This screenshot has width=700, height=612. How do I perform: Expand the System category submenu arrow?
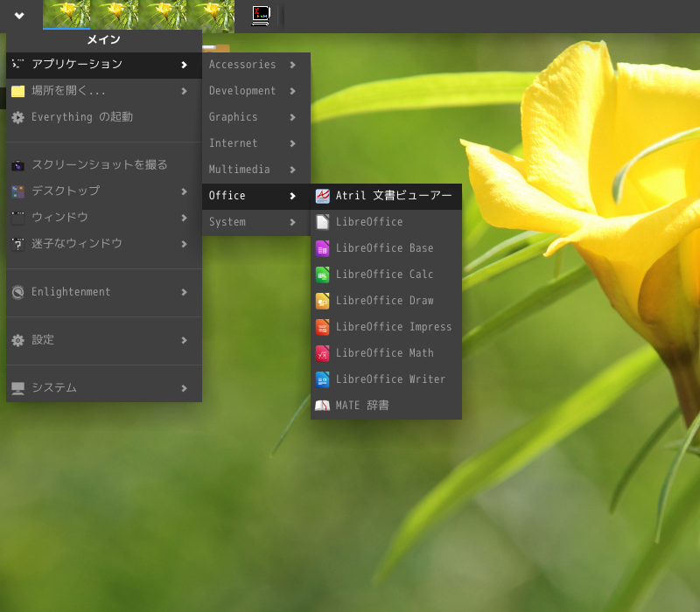[293, 222]
